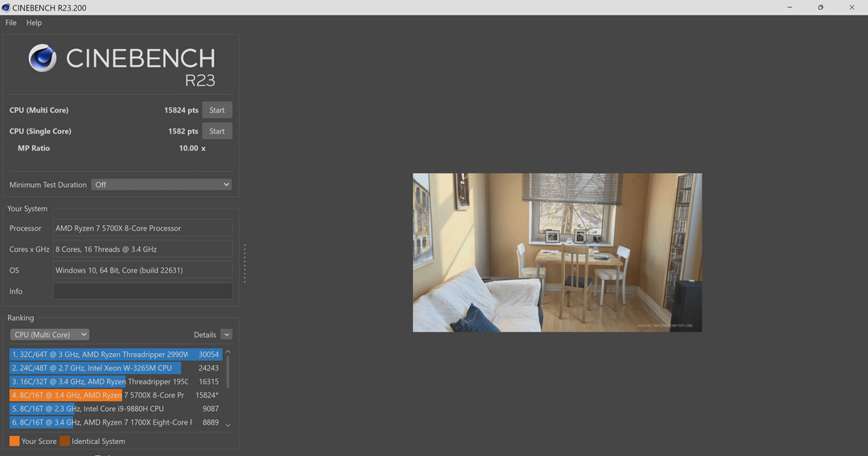Click the empty Info field

pyautogui.click(x=143, y=291)
